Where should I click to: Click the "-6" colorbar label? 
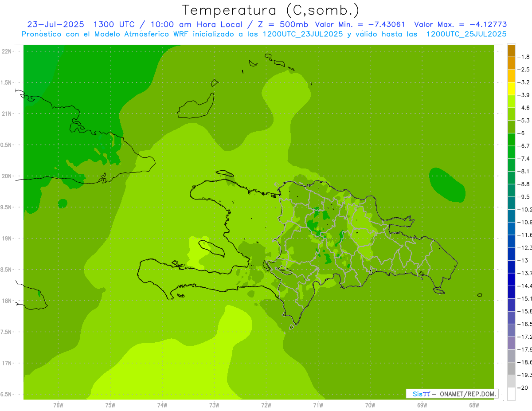[x=522, y=133]
